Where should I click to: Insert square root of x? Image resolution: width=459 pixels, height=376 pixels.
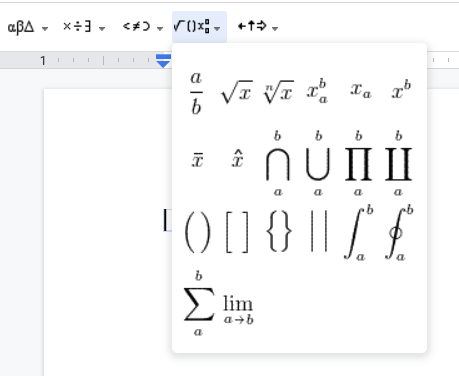point(236,92)
